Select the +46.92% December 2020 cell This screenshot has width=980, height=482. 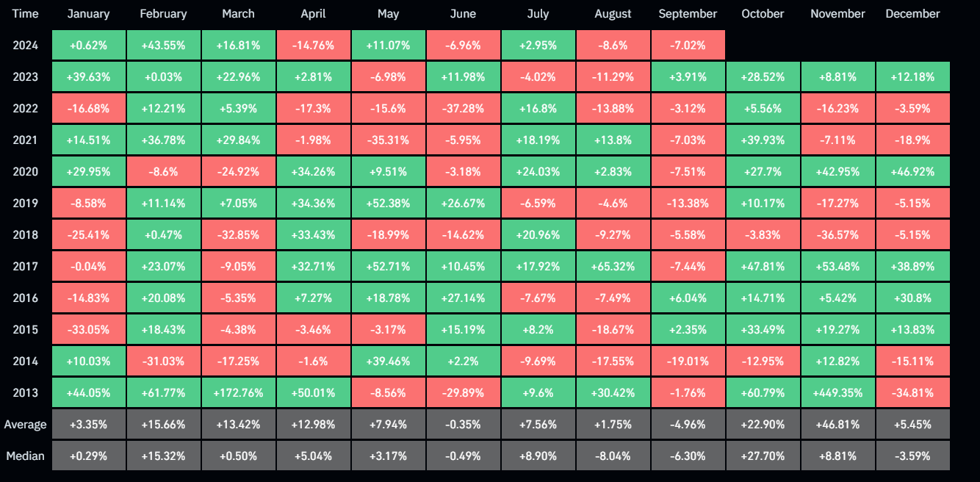(912, 172)
